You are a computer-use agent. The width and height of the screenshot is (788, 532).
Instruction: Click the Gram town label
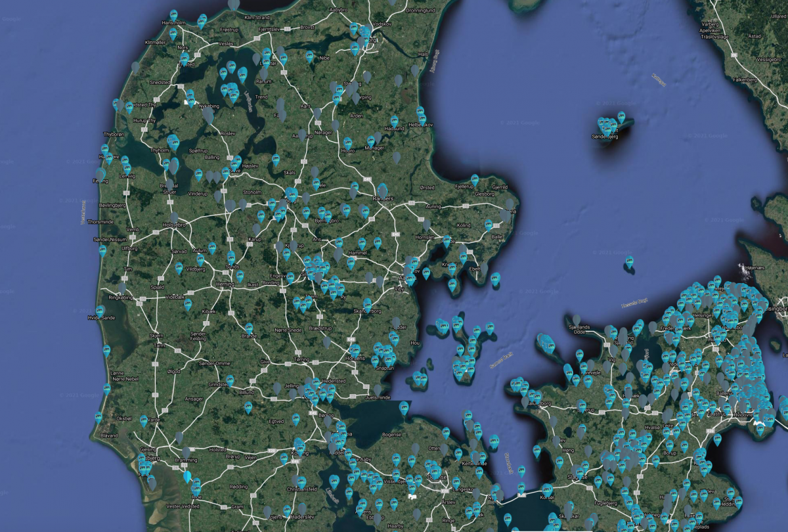point(237,507)
